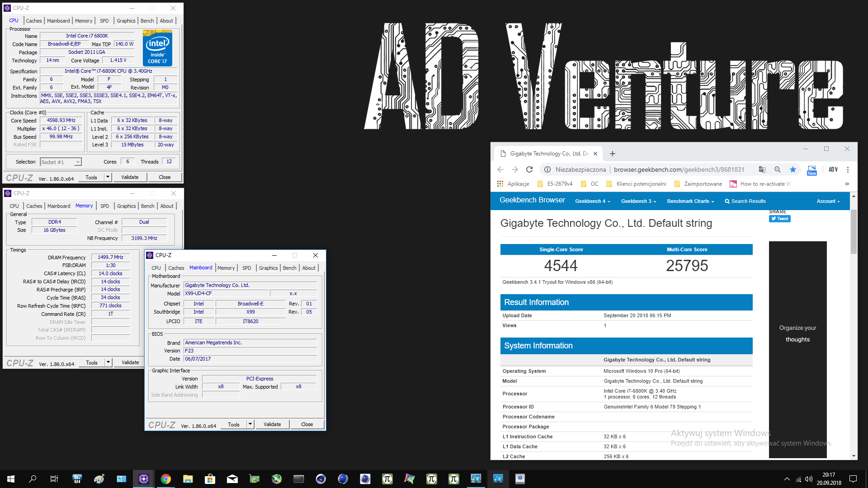The height and width of the screenshot is (488, 868).
Task: Open Task View on the taskbar
Action: pyautogui.click(x=54, y=479)
